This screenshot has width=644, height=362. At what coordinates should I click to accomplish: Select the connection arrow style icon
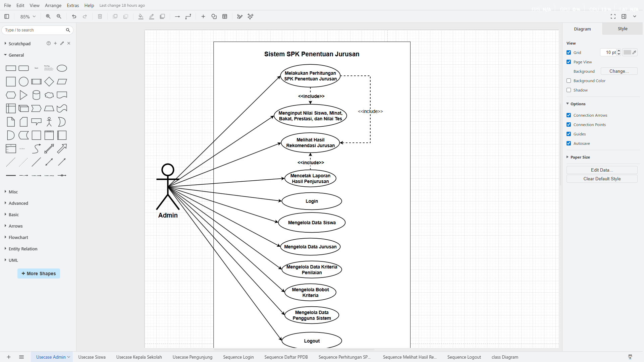(x=177, y=16)
